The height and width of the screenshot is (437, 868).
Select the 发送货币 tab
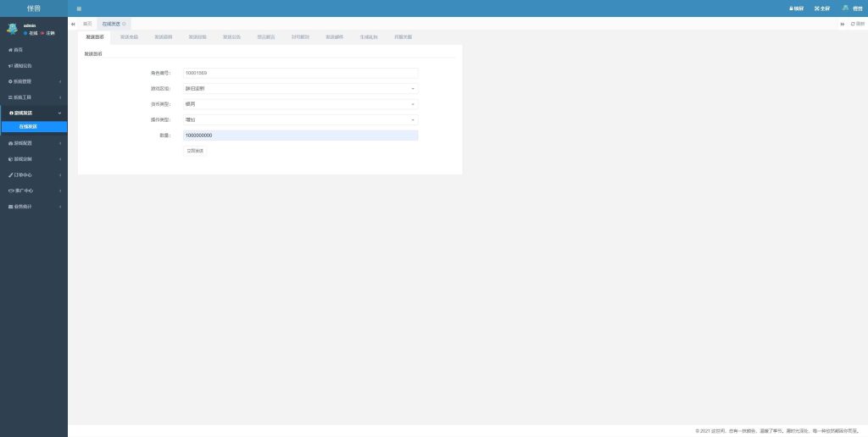click(x=95, y=37)
